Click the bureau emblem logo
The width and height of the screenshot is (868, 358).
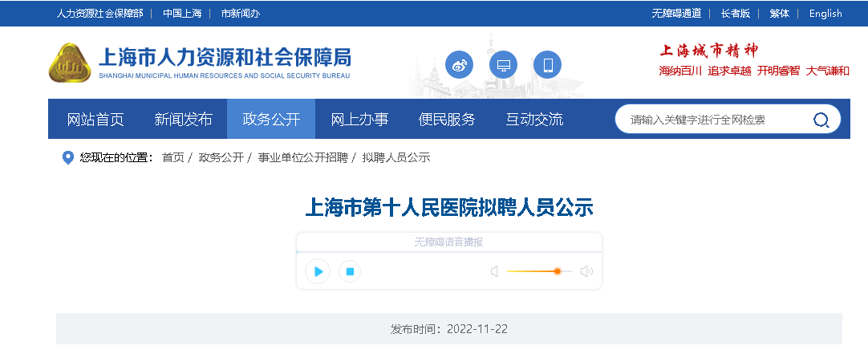click(70, 63)
